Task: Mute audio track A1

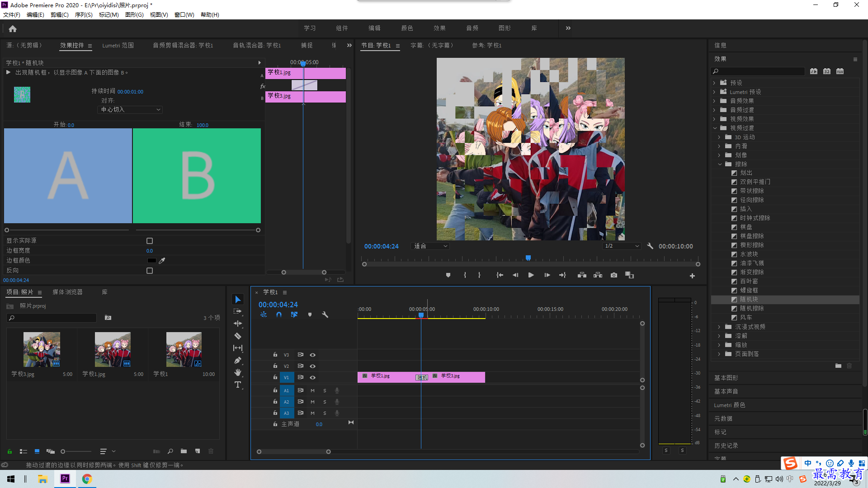Action: [x=312, y=390]
